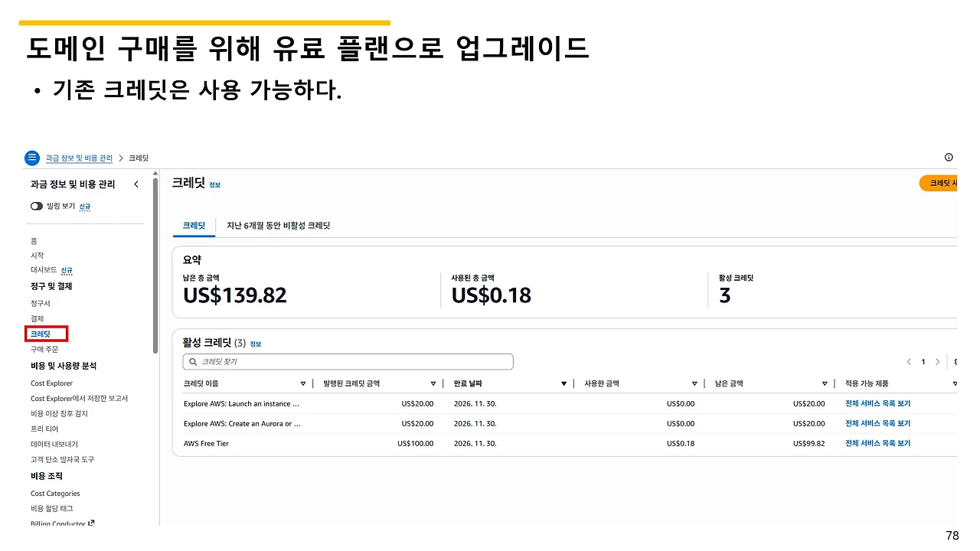Click the 정보 link beside 크레딧 heading

click(x=215, y=184)
